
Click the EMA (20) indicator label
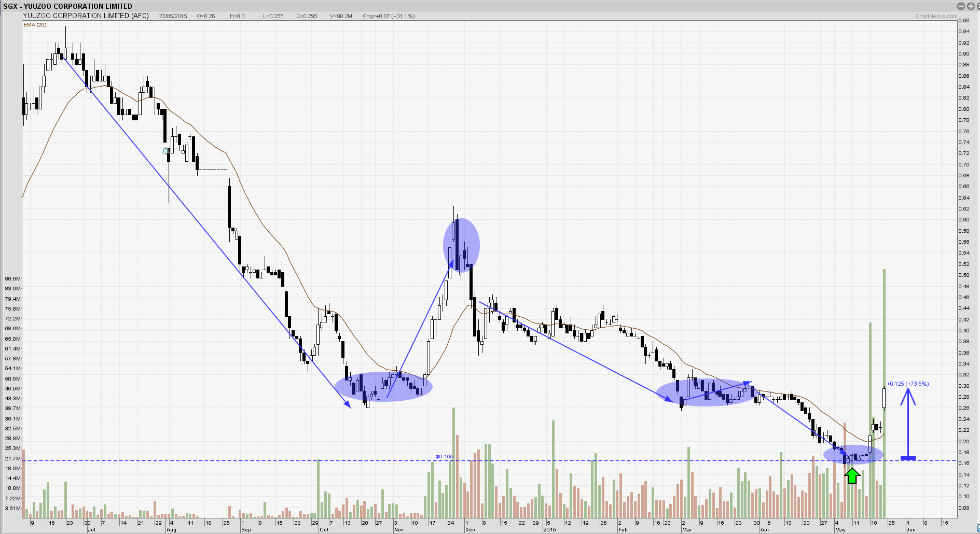35,25
